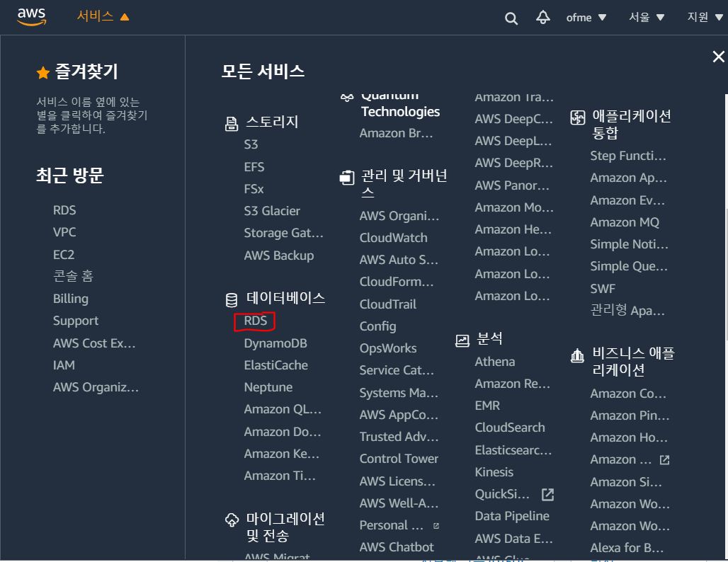Open the ofme account dropdown
The width and height of the screenshot is (728, 562).
(x=586, y=18)
